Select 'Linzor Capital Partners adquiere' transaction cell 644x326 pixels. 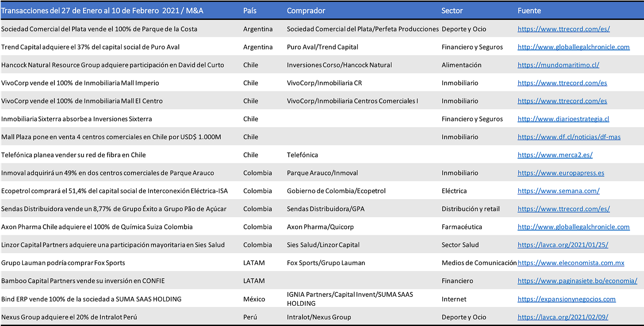pyautogui.click(x=113, y=245)
